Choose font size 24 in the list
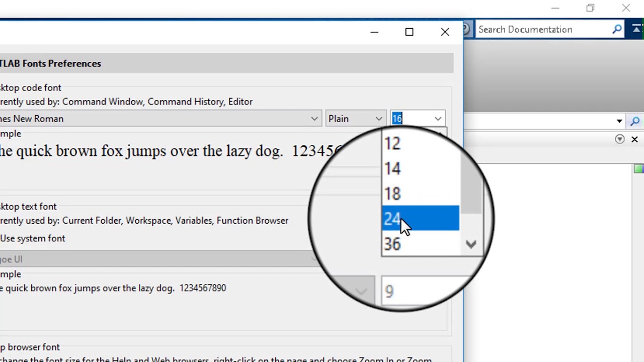The image size is (644, 362). click(421, 218)
